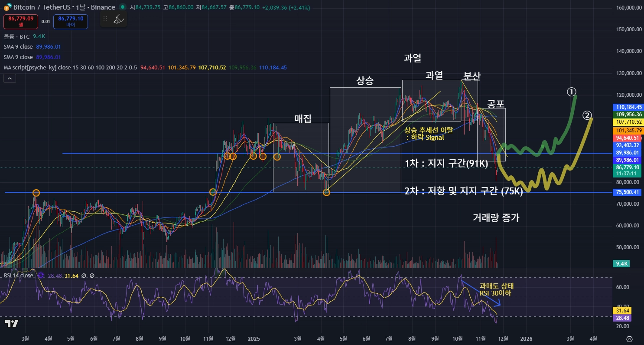
Task: Click the 110,184.45 value in MA legend
Action: point(273,67)
